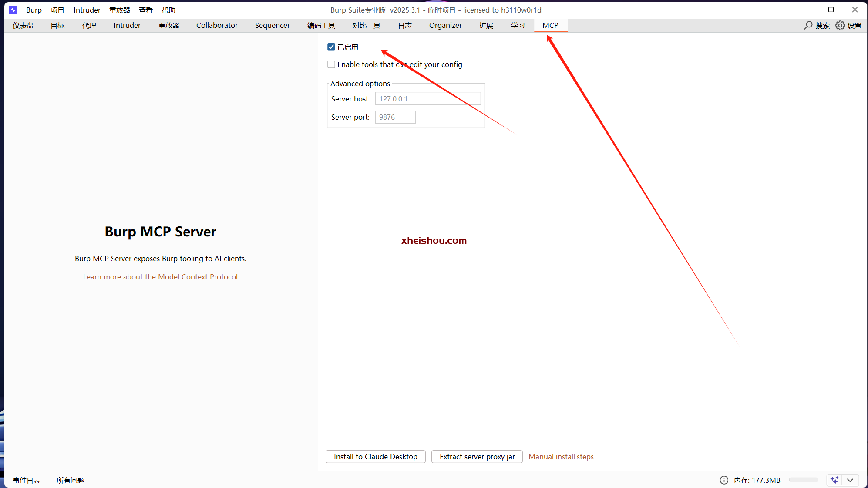Switch to the 日志 tab

coord(405,25)
